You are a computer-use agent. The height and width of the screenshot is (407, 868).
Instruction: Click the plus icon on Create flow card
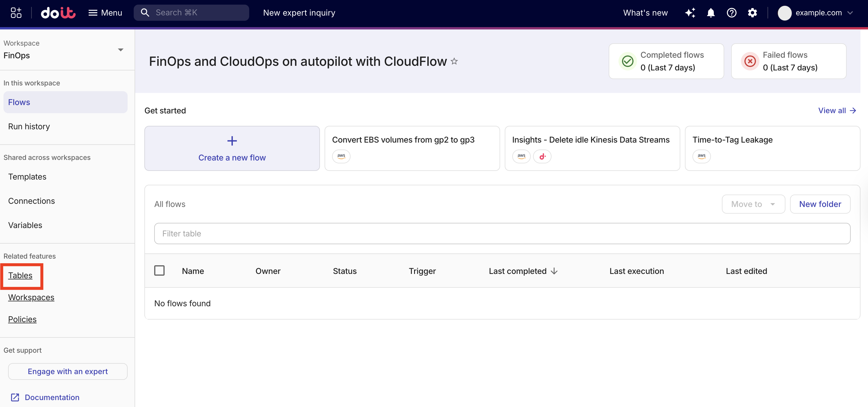(232, 141)
